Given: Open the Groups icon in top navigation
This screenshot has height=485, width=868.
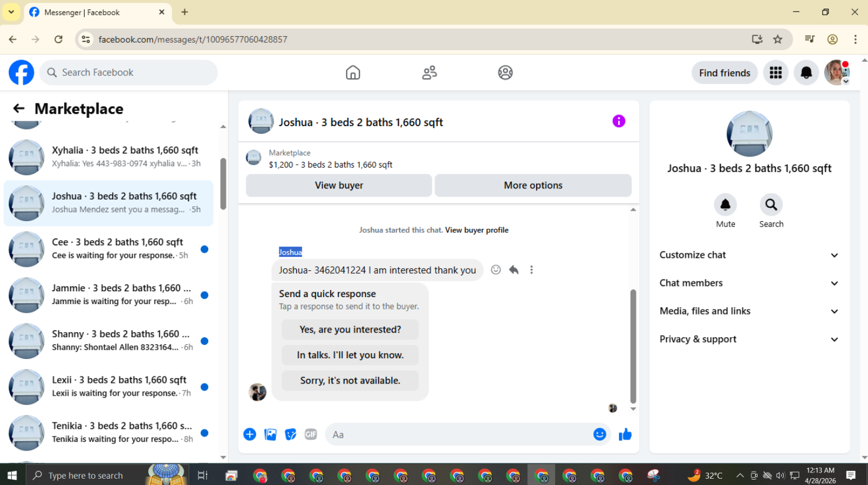Looking at the screenshot, I should (505, 72).
